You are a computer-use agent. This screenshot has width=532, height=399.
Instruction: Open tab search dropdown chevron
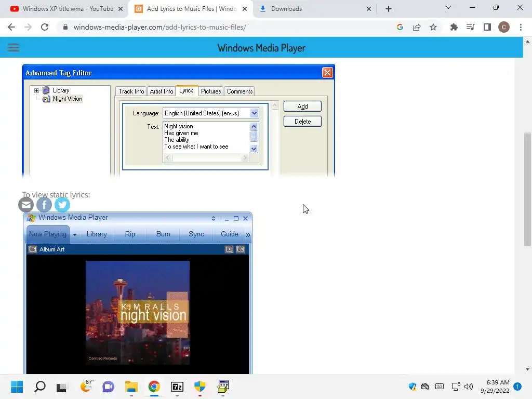pos(448,7)
